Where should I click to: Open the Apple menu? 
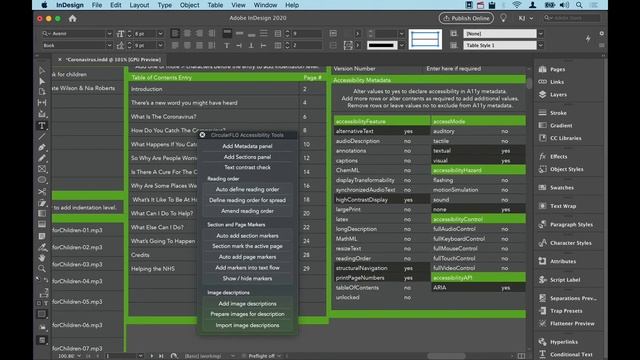tap(44, 5)
